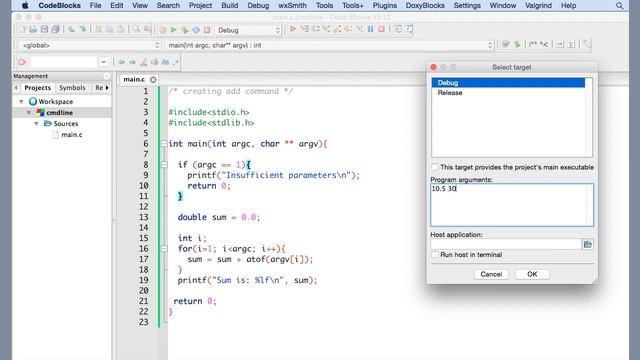This screenshot has height=360, width=640.
Task: Click the Jump back green arrow icon
Action: 121,62
